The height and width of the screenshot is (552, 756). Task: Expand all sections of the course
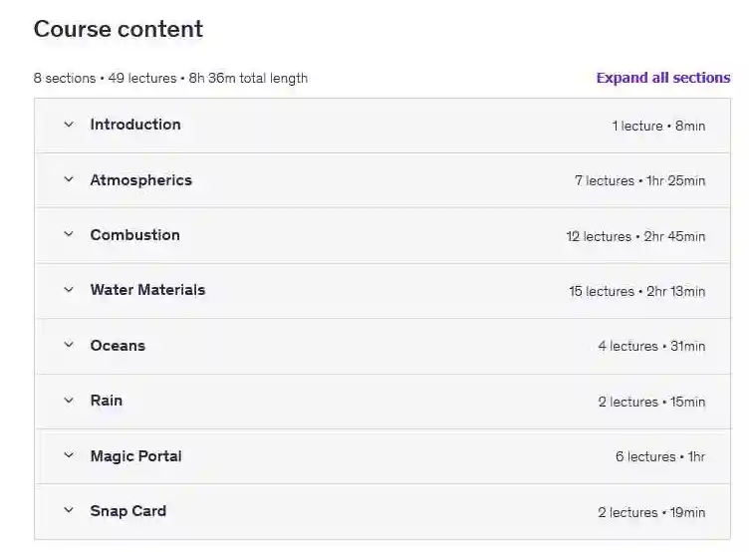tap(662, 78)
